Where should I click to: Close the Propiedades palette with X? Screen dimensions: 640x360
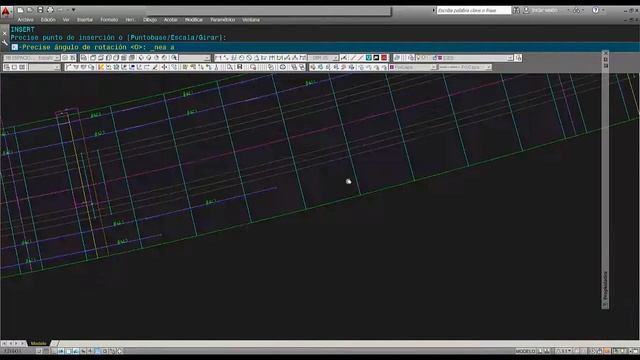(x=606, y=53)
